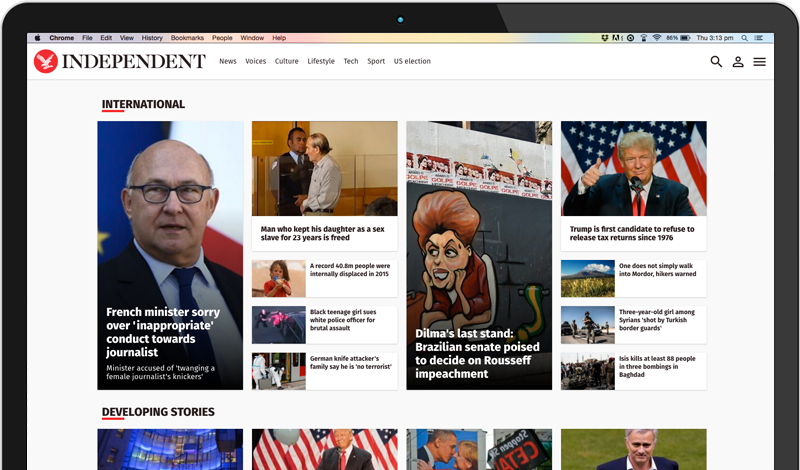Click the Wi-Fi status icon
Image resolution: width=800 pixels, height=470 pixels.
coord(657,38)
